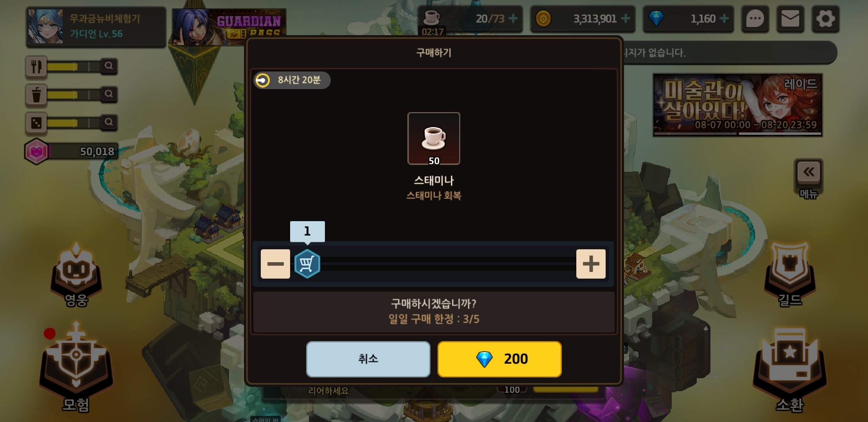
Task: Increase purchase quantity with plus button
Action: 591,264
